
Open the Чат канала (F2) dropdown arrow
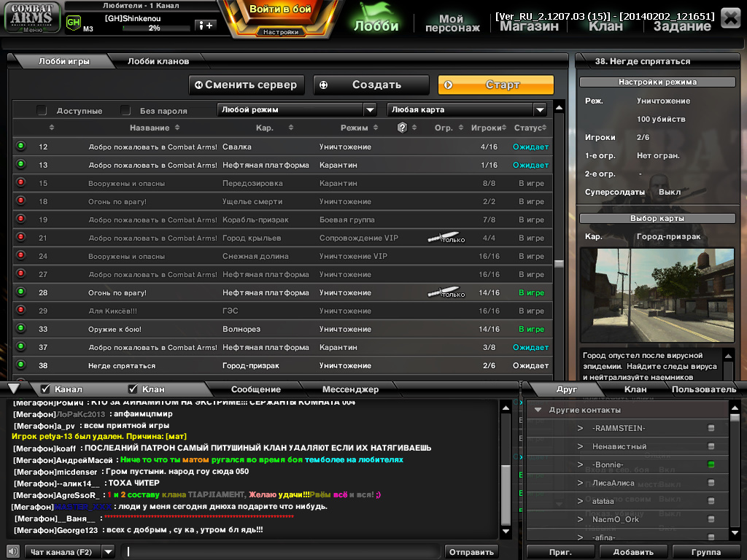[109, 552]
